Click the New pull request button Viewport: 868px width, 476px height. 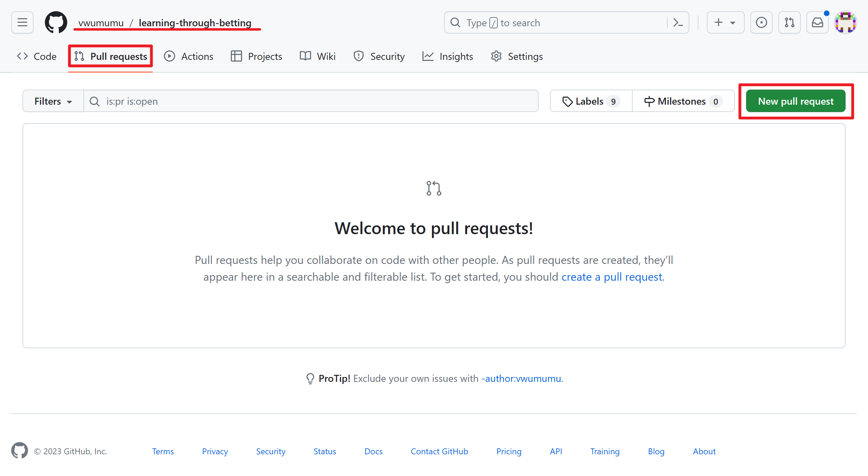(x=795, y=101)
